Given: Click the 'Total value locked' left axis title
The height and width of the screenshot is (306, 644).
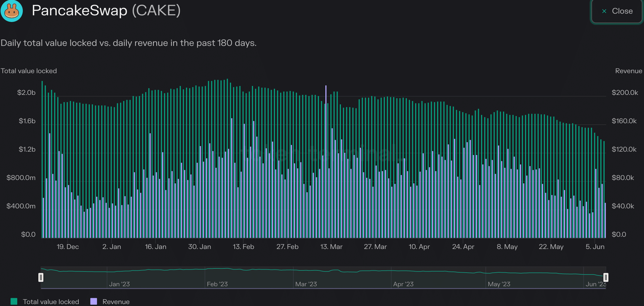Looking at the screenshot, I should tap(29, 71).
